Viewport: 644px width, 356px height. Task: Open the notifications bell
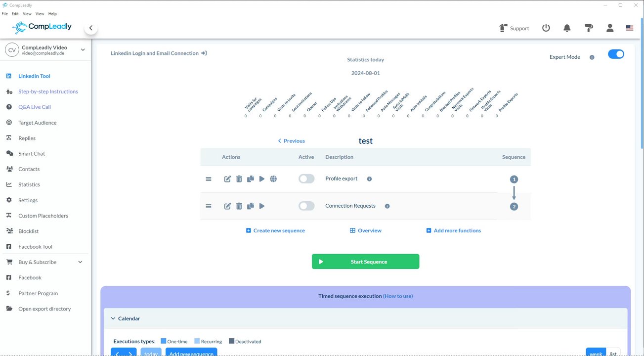tap(567, 28)
